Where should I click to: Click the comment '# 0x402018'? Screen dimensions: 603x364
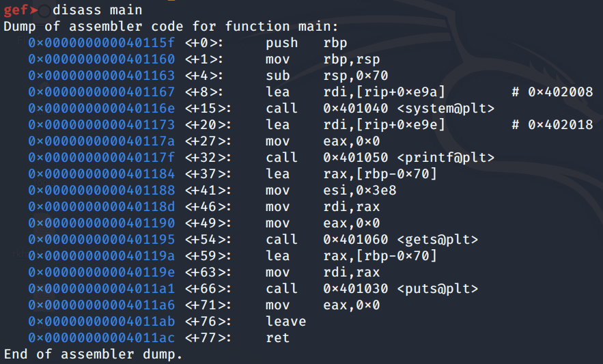coord(552,124)
